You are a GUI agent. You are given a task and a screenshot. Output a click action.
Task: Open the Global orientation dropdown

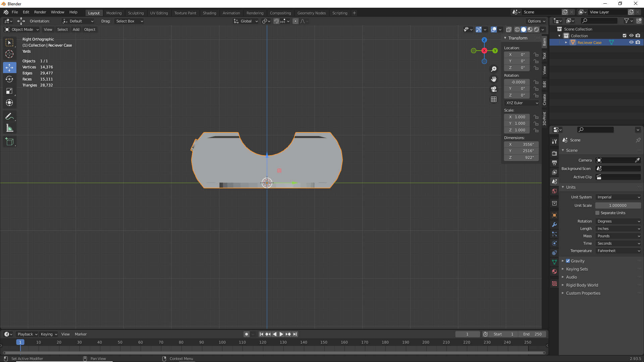[246, 21]
